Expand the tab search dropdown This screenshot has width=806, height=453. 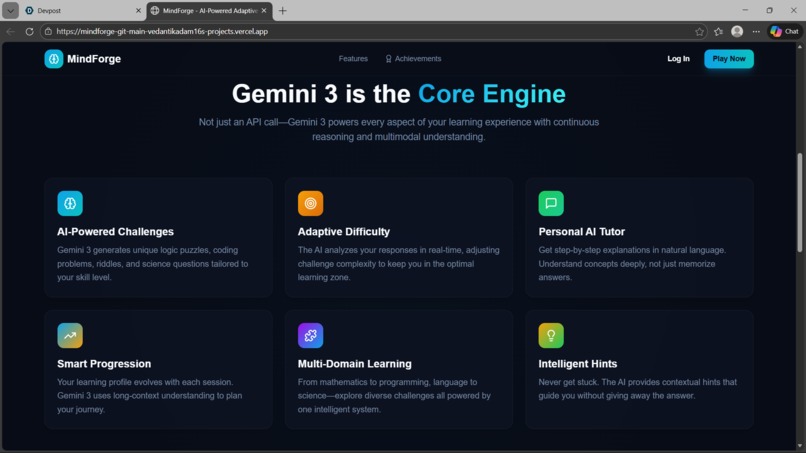(10, 10)
